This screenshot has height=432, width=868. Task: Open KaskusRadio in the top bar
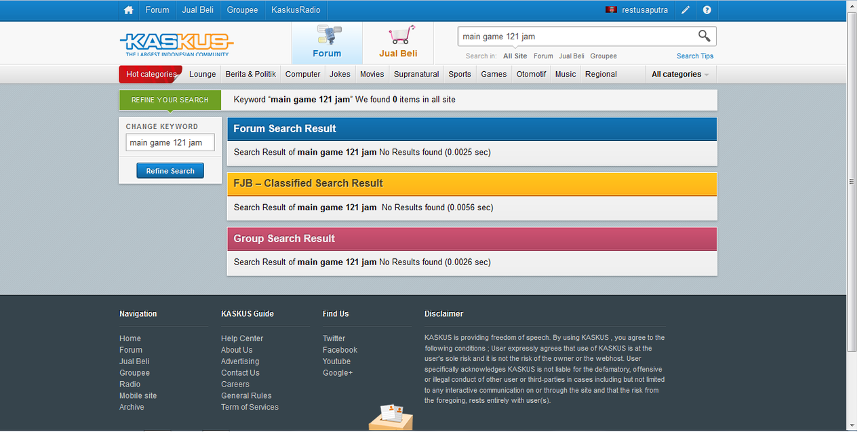(296, 10)
